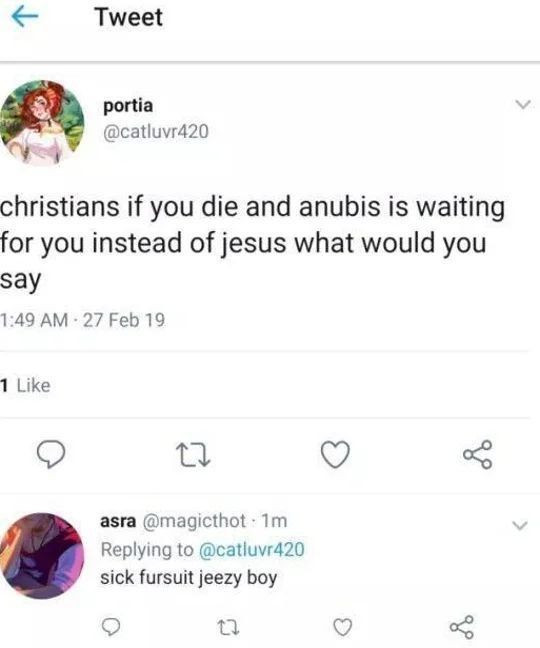Open asra's profile by name
Image resolution: width=540 pixels, height=648 pixels.
pyautogui.click(x=118, y=521)
